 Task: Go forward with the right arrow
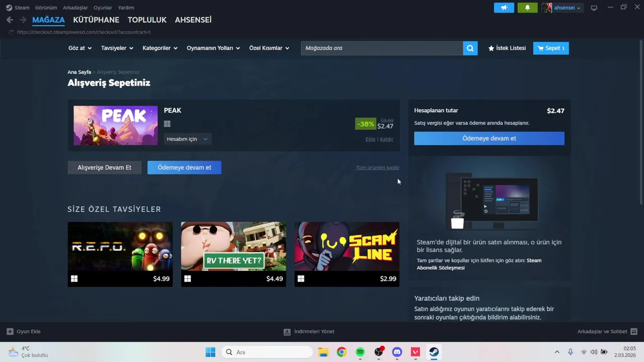pos(23,20)
